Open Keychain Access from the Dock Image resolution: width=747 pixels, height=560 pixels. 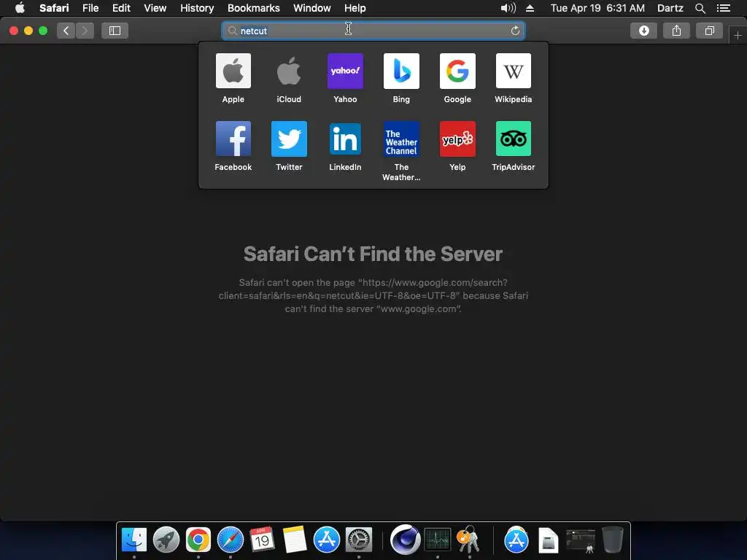pyautogui.click(x=469, y=540)
